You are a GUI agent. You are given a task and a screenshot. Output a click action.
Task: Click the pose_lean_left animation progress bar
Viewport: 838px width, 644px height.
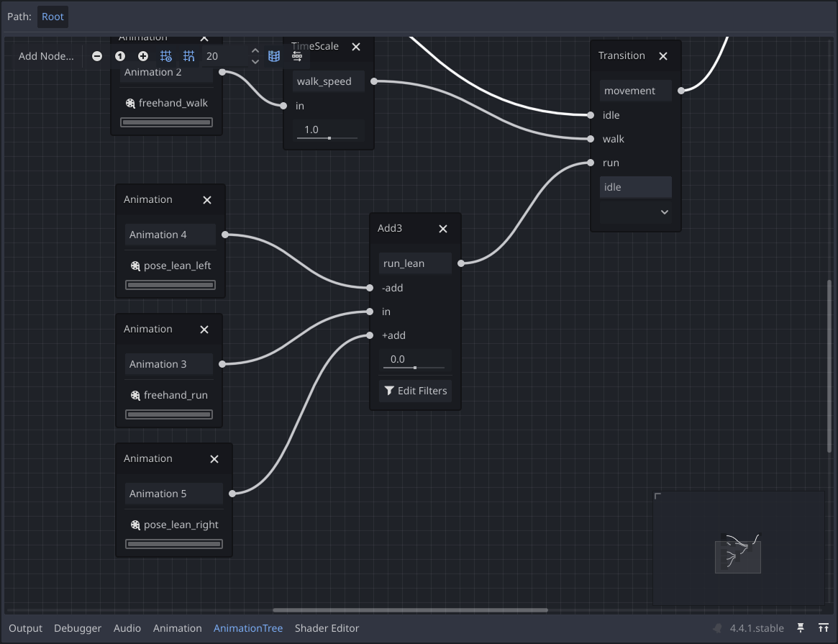[170, 285]
